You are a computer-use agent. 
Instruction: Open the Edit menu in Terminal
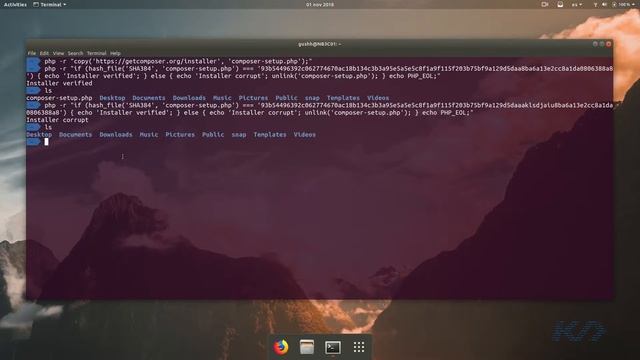click(44, 53)
